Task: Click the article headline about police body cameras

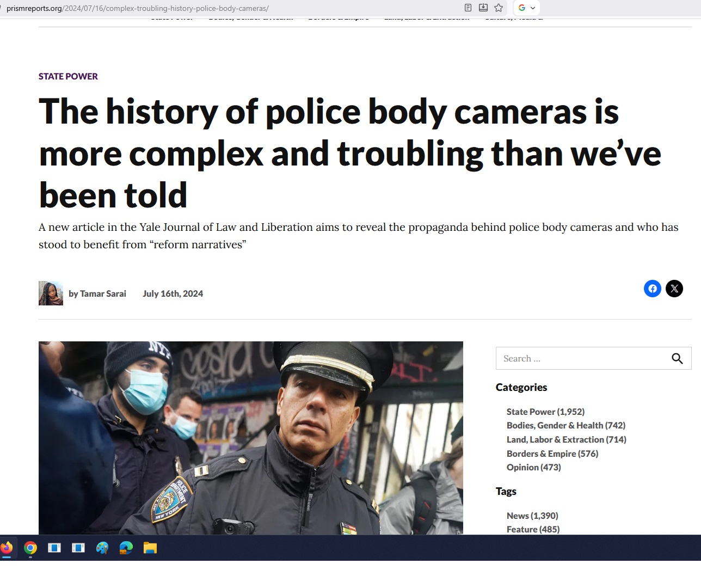Action: coord(350,153)
